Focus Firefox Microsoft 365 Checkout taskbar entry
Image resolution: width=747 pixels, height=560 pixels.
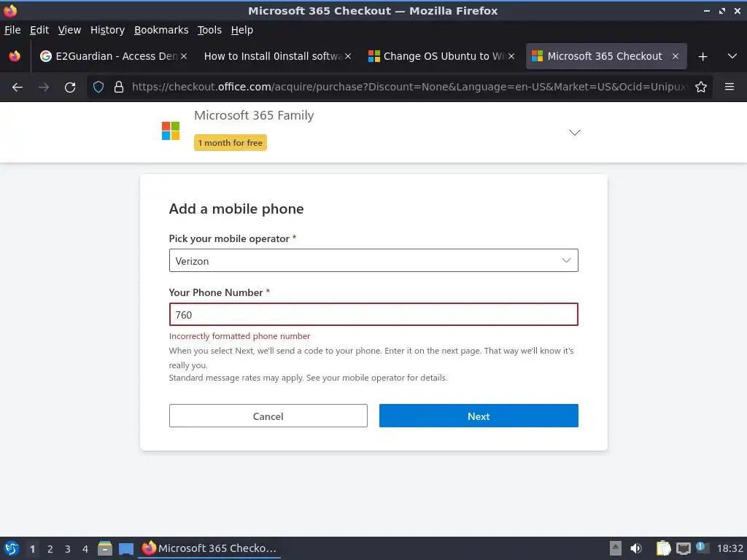(209, 548)
